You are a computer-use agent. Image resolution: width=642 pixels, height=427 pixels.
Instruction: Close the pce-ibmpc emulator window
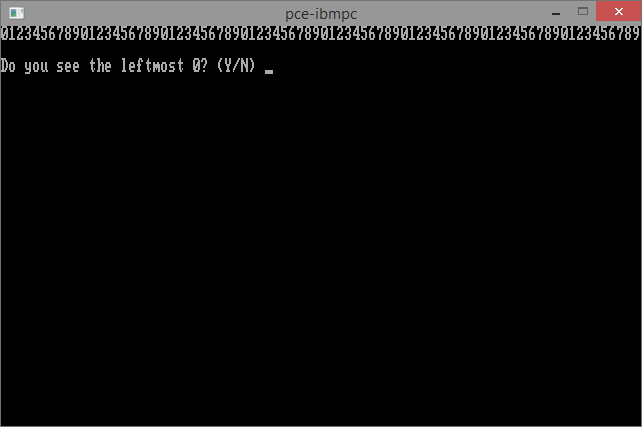coord(618,11)
